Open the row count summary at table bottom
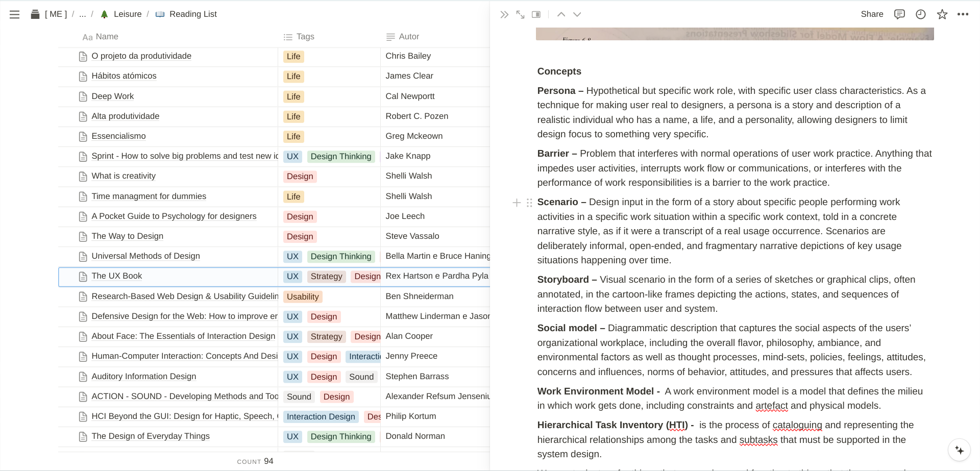Viewport: 980px width, 471px height. [255, 461]
